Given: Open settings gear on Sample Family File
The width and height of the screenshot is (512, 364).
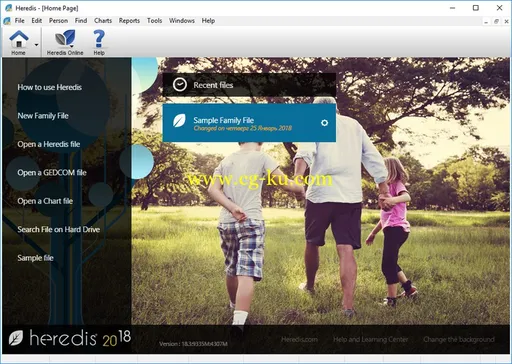Looking at the screenshot, I should [x=324, y=123].
